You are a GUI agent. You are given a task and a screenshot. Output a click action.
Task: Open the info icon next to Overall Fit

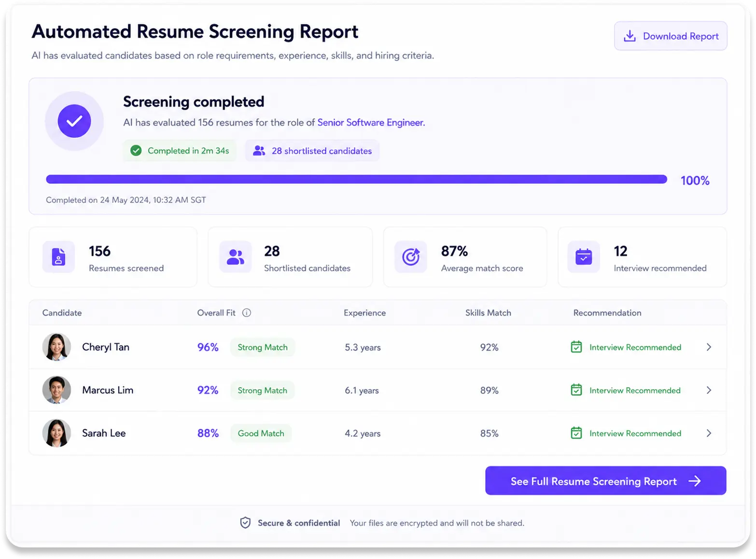(x=247, y=313)
